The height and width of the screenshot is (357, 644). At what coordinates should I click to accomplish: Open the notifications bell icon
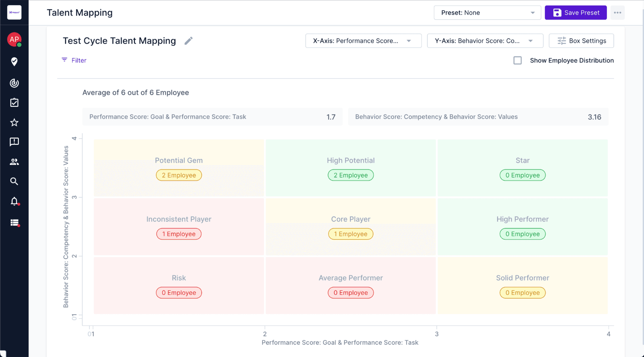pyautogui.click(x=14, y=201)
